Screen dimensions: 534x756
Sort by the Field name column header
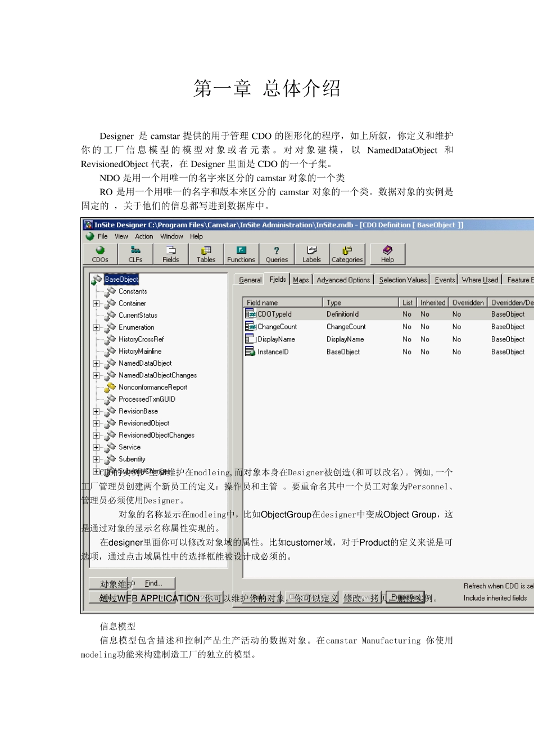[283, 303]
